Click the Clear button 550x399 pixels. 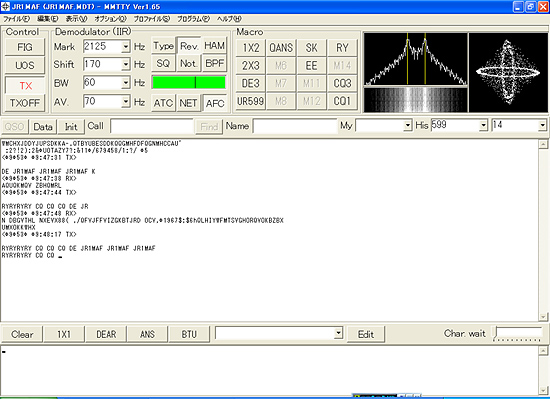click(x=22, y=334)
